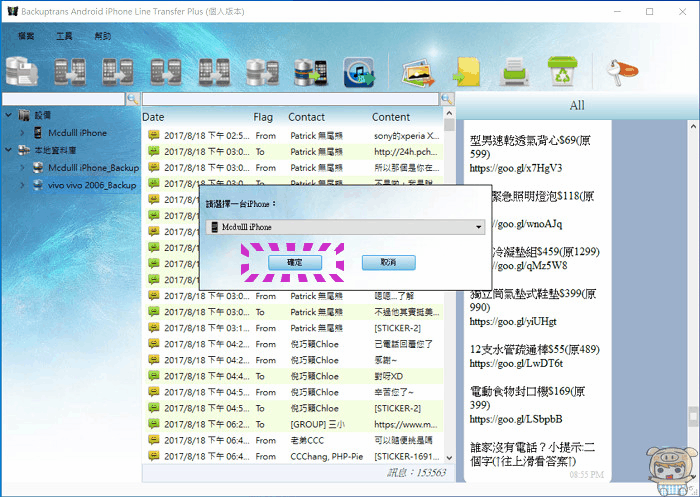Click the database-to-iPhone transfer toolbar icon

[311, 72]
